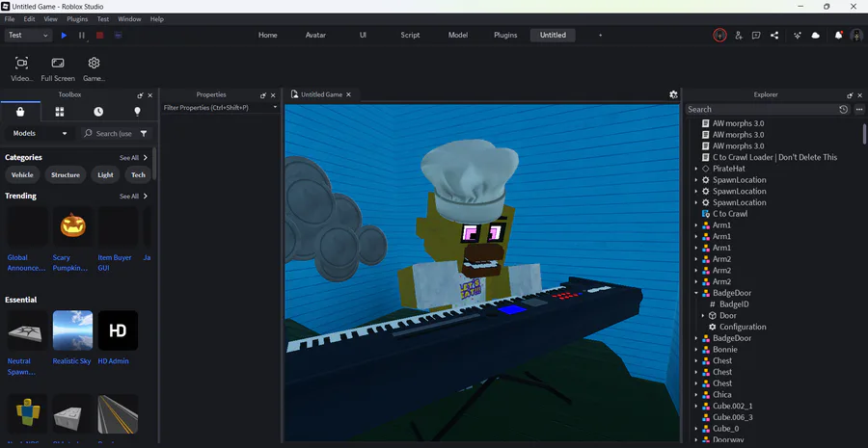Expand the Cube.002_1 item
The width and height of the screenshot is (868, 448).
pyautogui.click(x=696, y=406)
